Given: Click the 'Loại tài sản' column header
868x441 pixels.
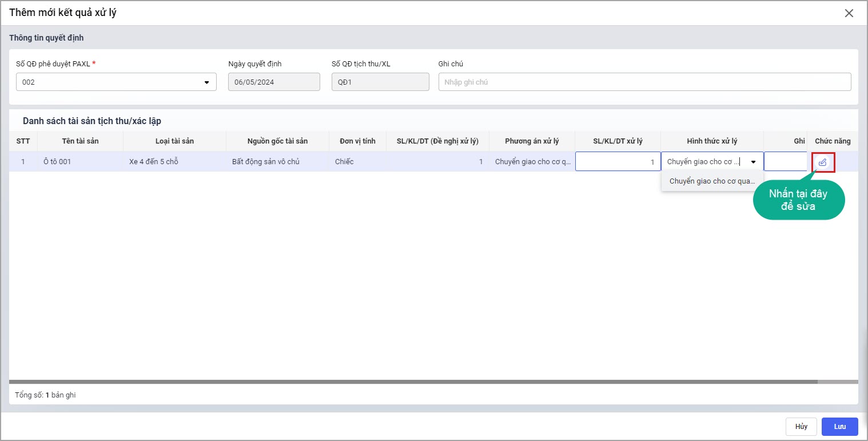Looking at the screenshot, I should click(174, 141).
